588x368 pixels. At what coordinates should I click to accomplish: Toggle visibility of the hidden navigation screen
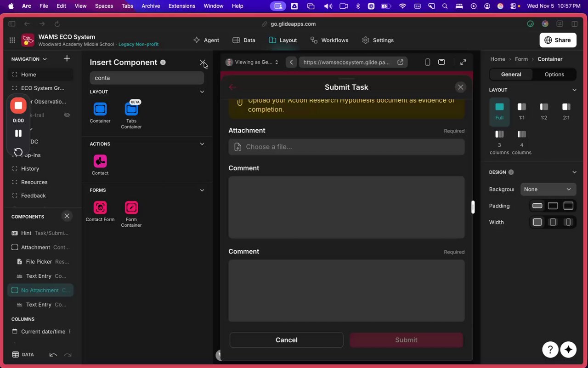(67, 115)
